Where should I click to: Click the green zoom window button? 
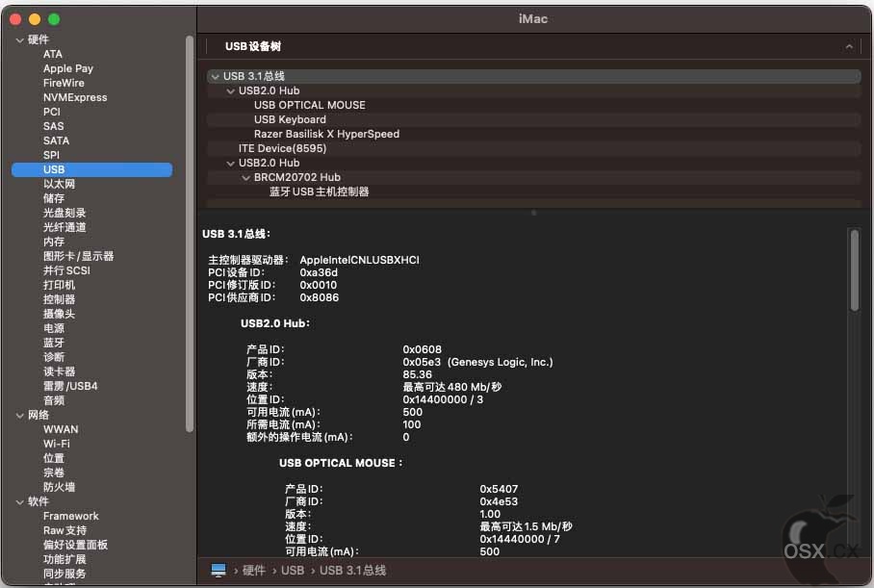click(x=54, y=20)
